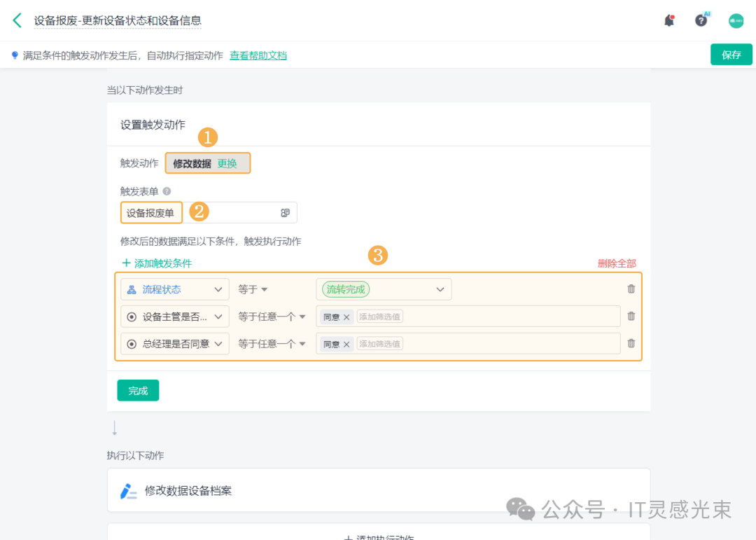Viewport: 756px width, 540px height.
Task: Delete the 总经理是否同意 condition row
Action: coord(631,344)
